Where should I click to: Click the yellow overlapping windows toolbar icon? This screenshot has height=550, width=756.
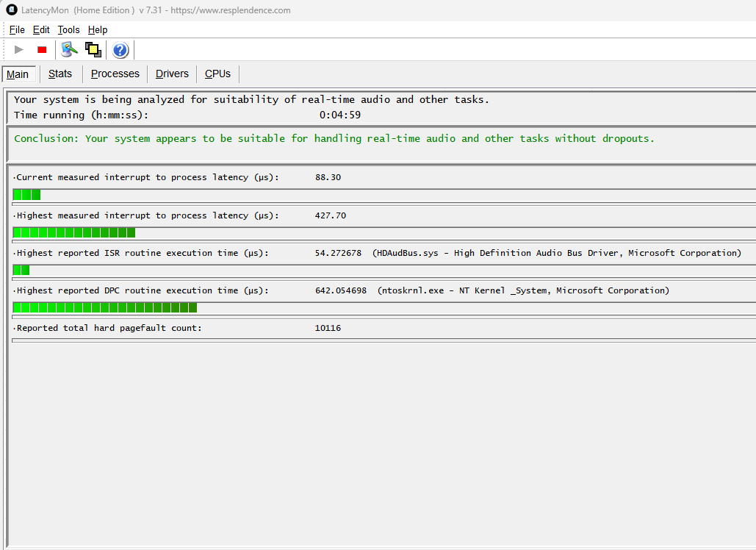93,50
